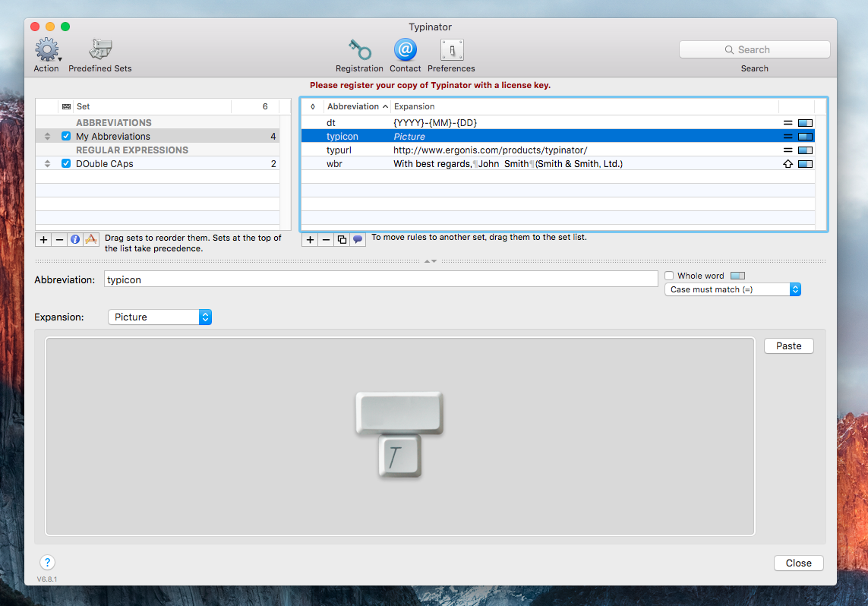Click the keyboard icon in Set header

click(66, 106)
